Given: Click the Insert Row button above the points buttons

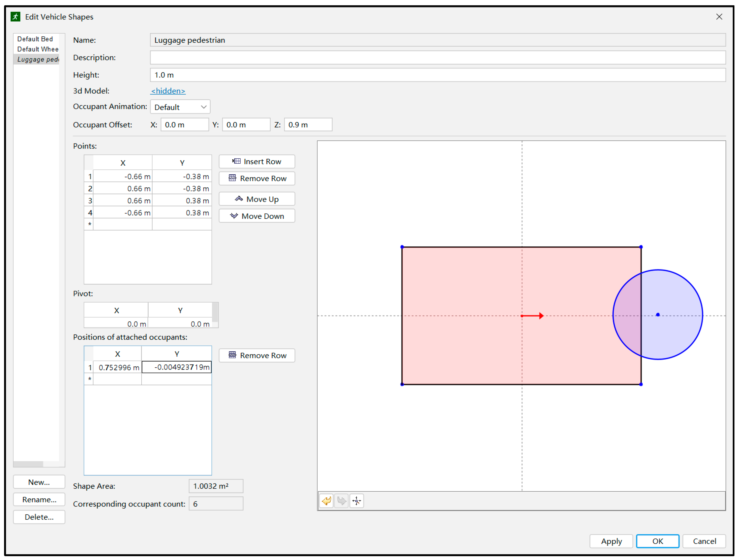Looking at the screenshot, I should [x=257, y=162].
